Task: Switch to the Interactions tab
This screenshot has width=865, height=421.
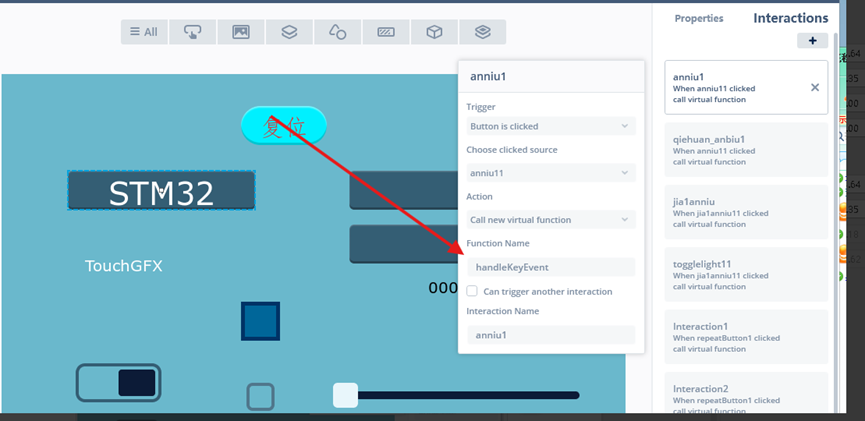Action: tap(791, 18)
